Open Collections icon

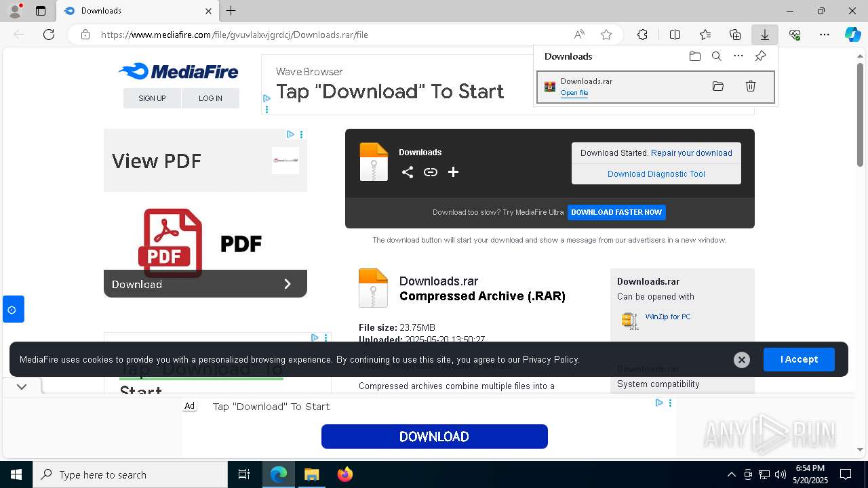(735, 35)
